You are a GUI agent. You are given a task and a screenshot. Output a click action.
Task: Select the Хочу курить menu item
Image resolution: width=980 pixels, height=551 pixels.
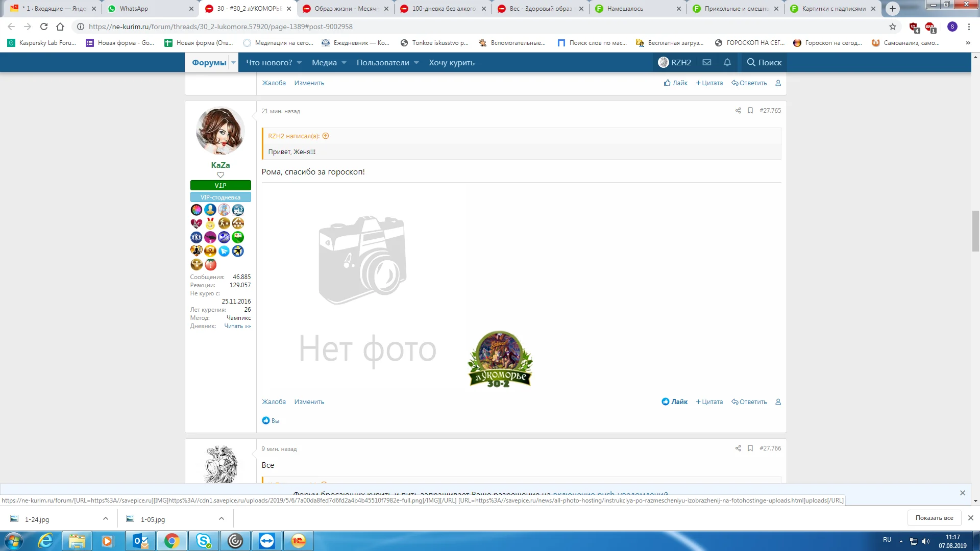coord(451,62)
